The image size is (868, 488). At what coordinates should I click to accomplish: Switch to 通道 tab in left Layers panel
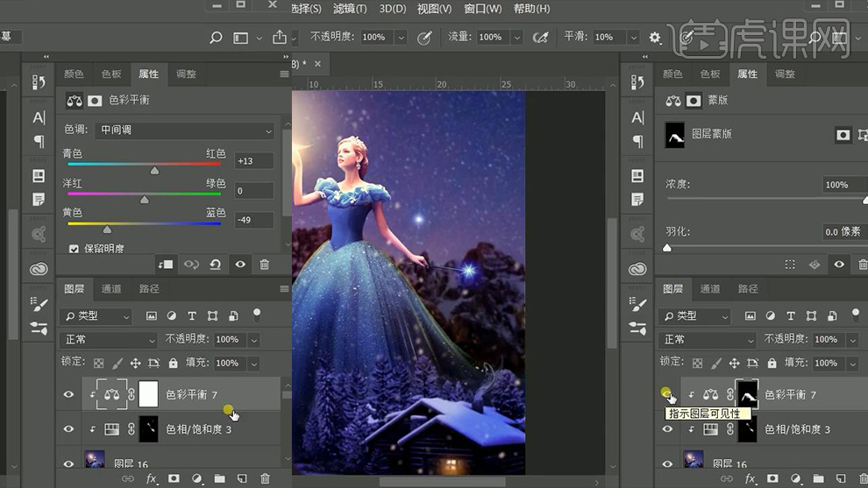coord(111,288)
